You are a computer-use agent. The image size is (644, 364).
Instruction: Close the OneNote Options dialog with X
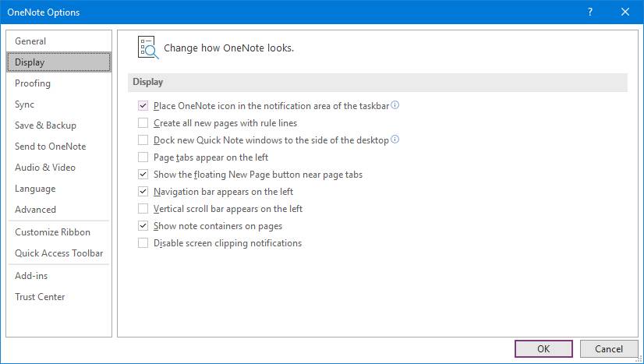(x=625, y=12)
